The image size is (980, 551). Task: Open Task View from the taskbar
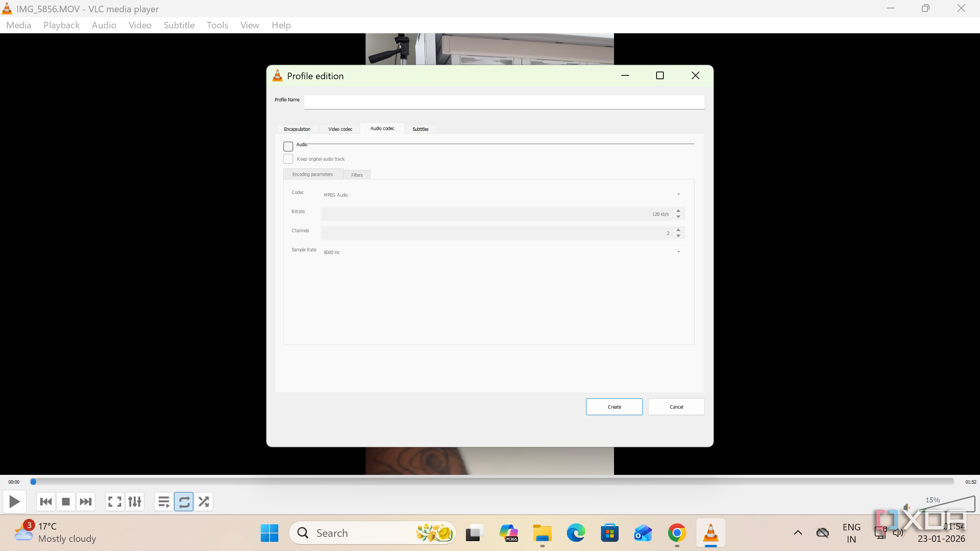(x=475, y=533)
